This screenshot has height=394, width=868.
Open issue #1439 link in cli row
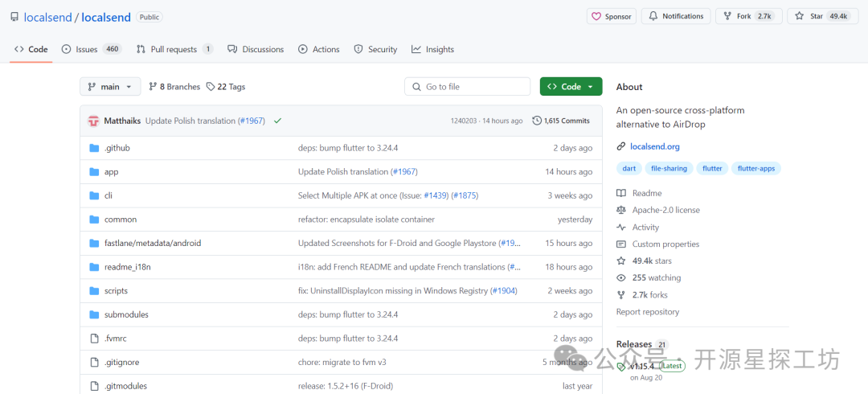click(436, 195)
